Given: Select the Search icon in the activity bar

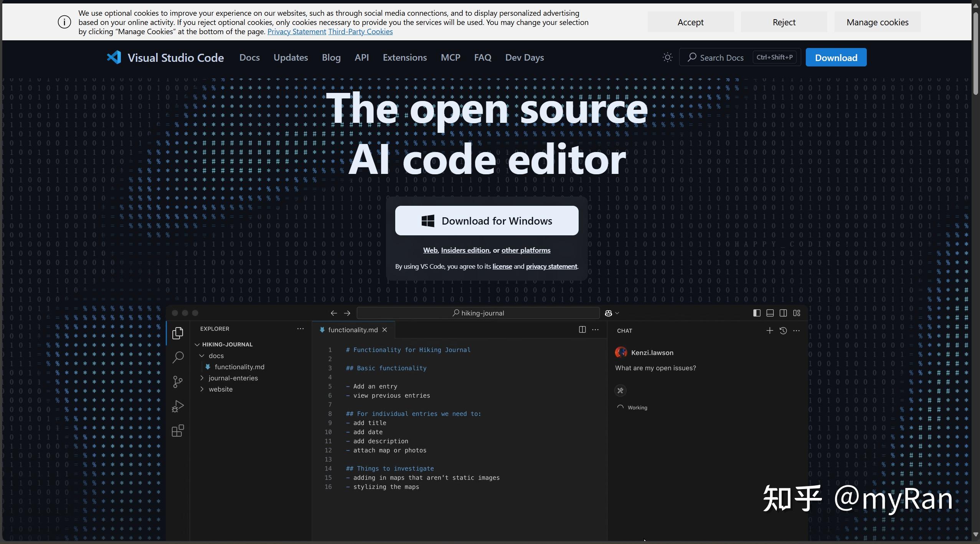Looking at the screenshot, I should pos(178,357).
